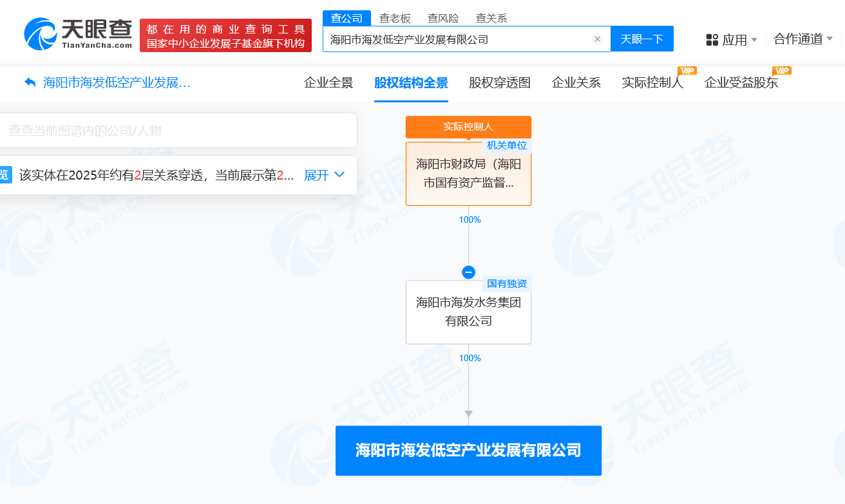Open the 企业全景 tab
The image size is (845, 504).
tap(328, 82)
